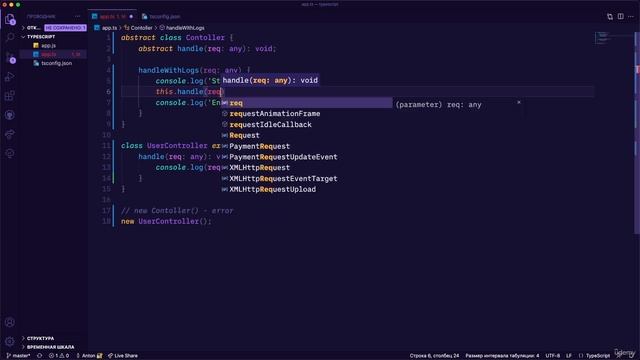Change the UTF-8 file encoding
The width and height of the screenshot is (640, 360).
(x=553, y=356)
